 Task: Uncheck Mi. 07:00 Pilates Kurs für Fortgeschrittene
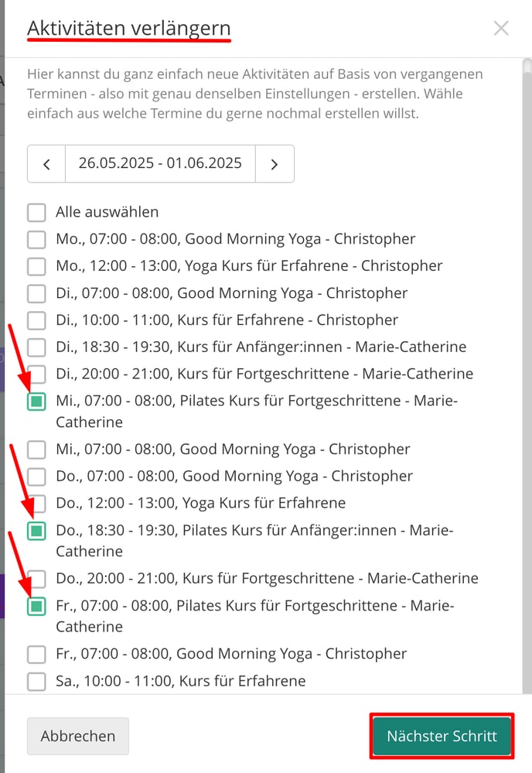click(36, 402)
